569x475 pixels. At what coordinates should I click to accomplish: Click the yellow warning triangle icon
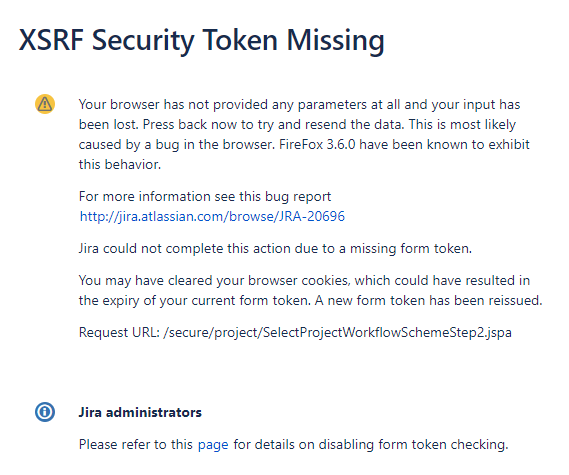point(45,104)
